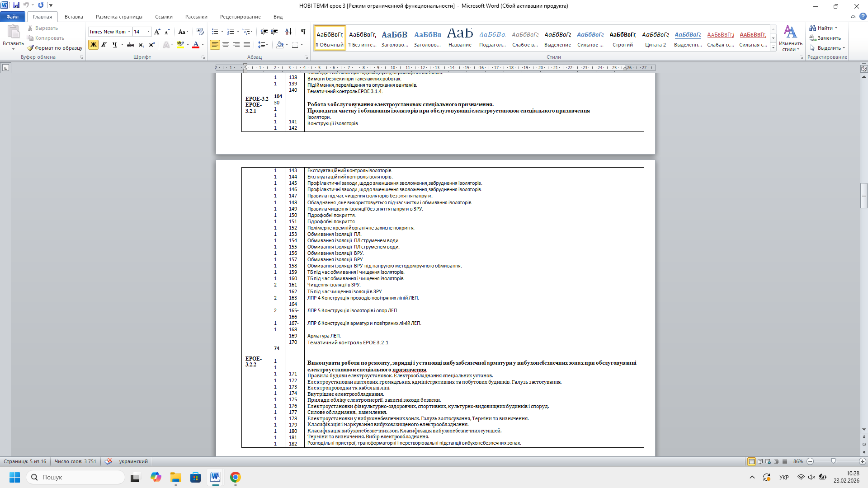Click the Clear Formatting eraser icon
Image resolution: width=868 pixels, height=488 pixels.
(x=200, y=32)
